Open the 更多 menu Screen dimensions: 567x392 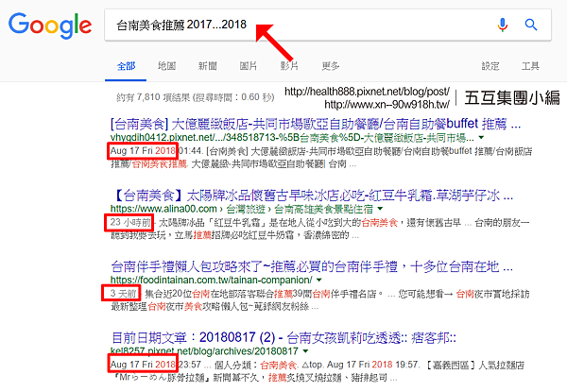(331, 66)
